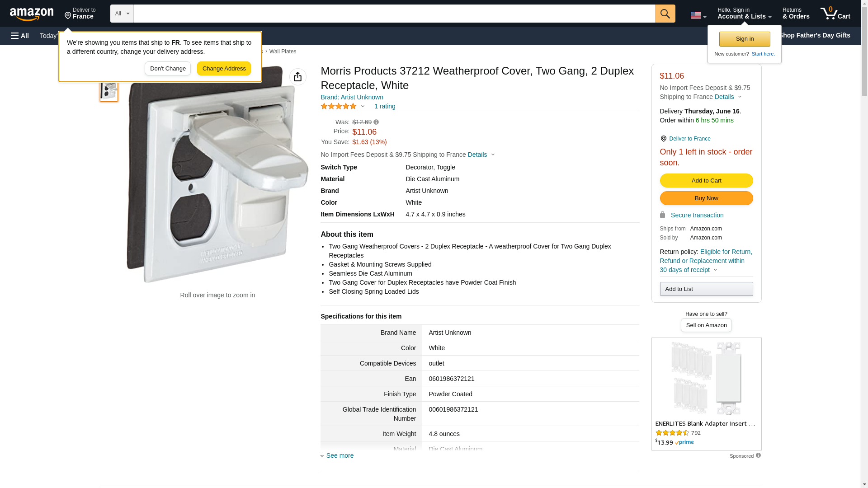
Task: Click into the search input field
Action: click(393, 14)
